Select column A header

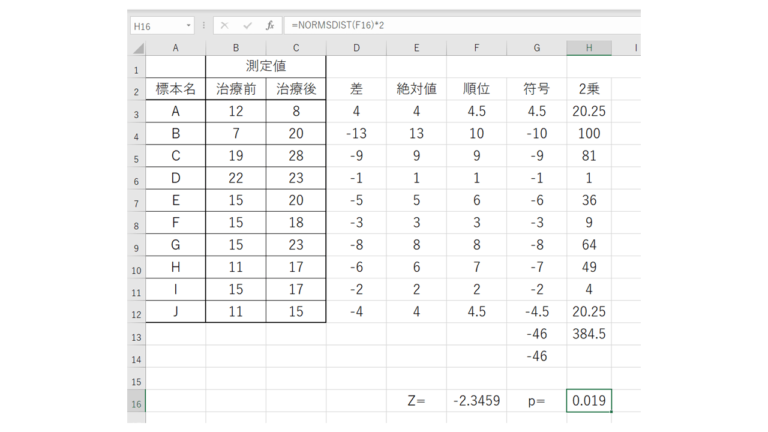[176, 48]
